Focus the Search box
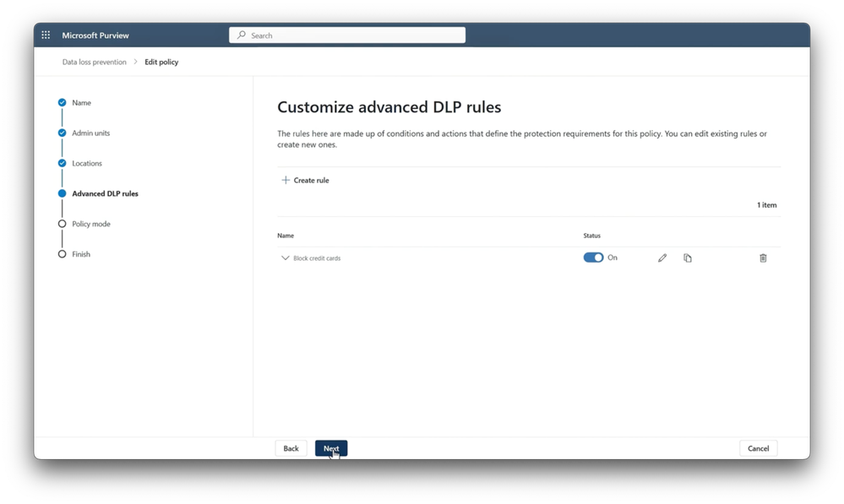Screen dimensions: 844x504 click(x=347, y=35)
